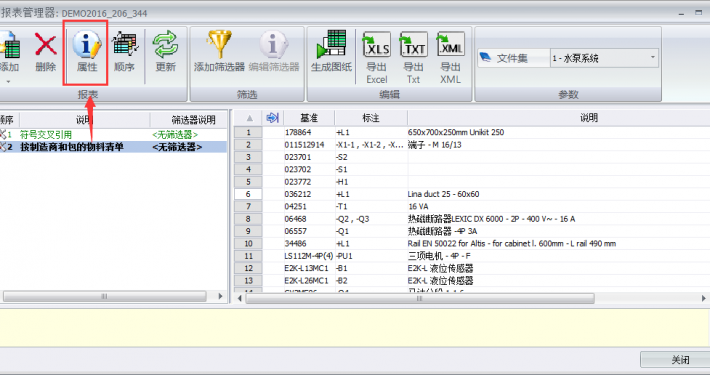
Task: Click the 说明 column header in data grid
Action: [x=589, y=118]
